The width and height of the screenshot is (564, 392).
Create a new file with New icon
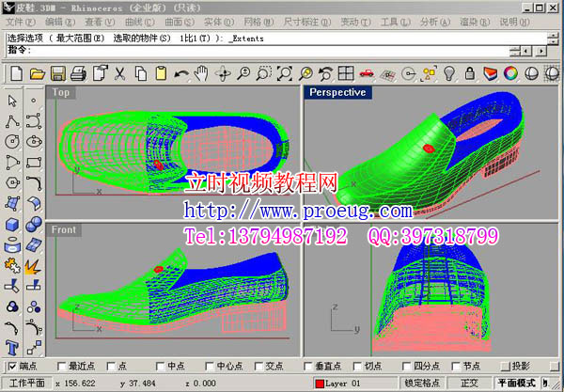point(16,73)
